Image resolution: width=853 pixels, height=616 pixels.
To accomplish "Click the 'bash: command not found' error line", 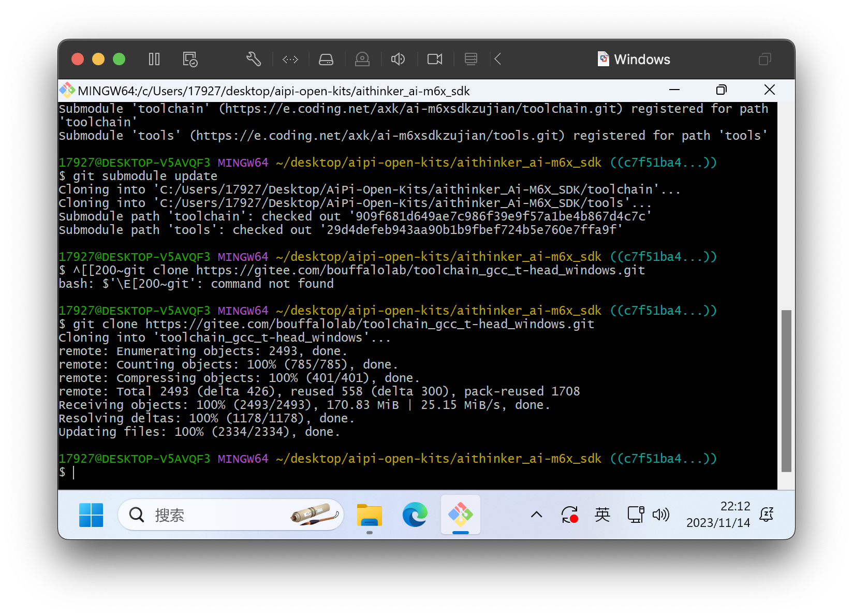I will coord(196,284).
